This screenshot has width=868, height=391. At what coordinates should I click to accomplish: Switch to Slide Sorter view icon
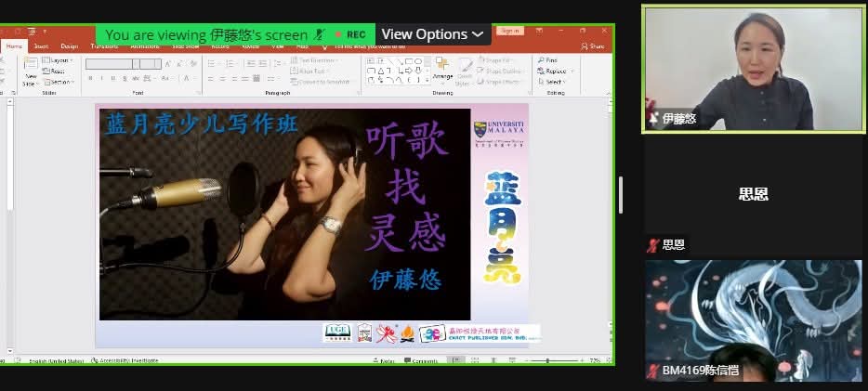pos(475,360)
